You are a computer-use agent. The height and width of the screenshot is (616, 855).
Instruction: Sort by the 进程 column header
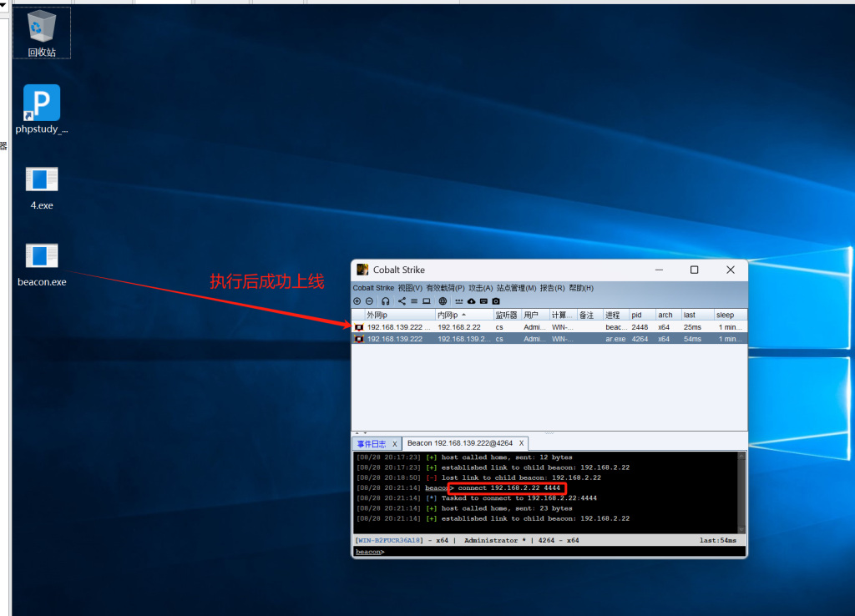coord(616,315)
